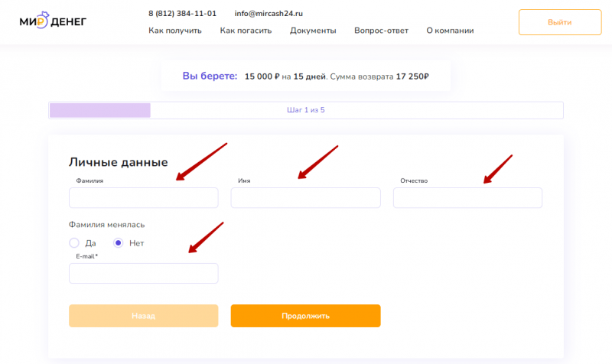Select the Да radio button
Screen dimensions: 612x364
74,243
